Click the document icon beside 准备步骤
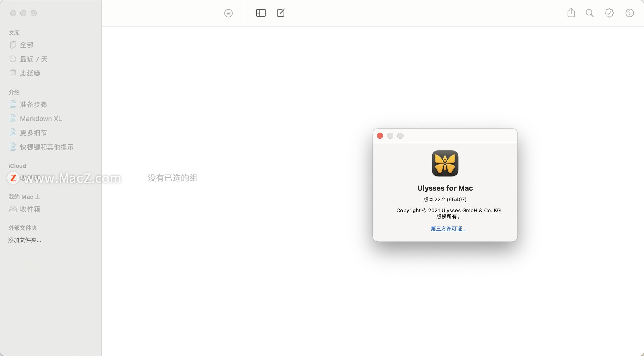Image resolution: width=644 pixels, height=356 pixels. pyautogui.click(x=13, y=104)
